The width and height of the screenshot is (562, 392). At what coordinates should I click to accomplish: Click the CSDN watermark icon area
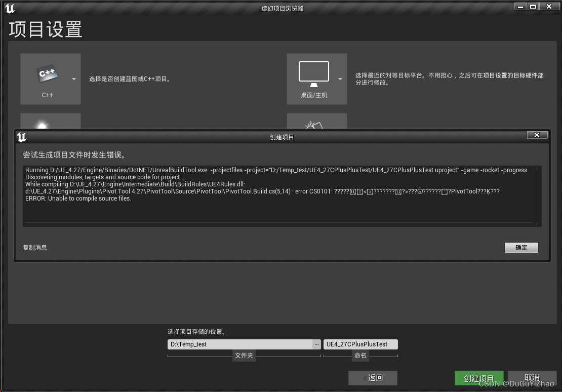click(515, 384)
